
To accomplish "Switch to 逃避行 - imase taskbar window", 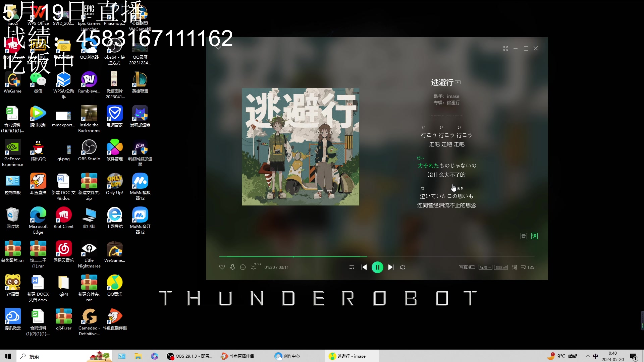I will 352,356.
